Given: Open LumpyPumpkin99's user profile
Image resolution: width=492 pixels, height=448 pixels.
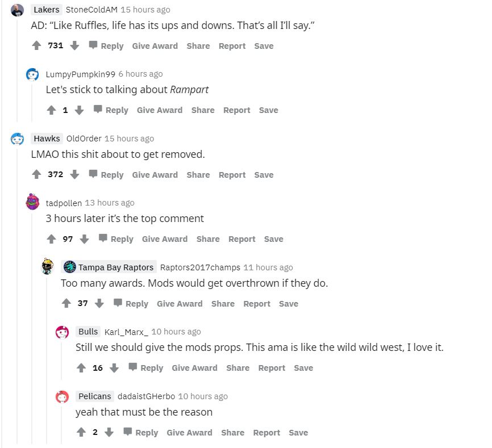Looking at the screenshot, I should [x=81, y=74].
